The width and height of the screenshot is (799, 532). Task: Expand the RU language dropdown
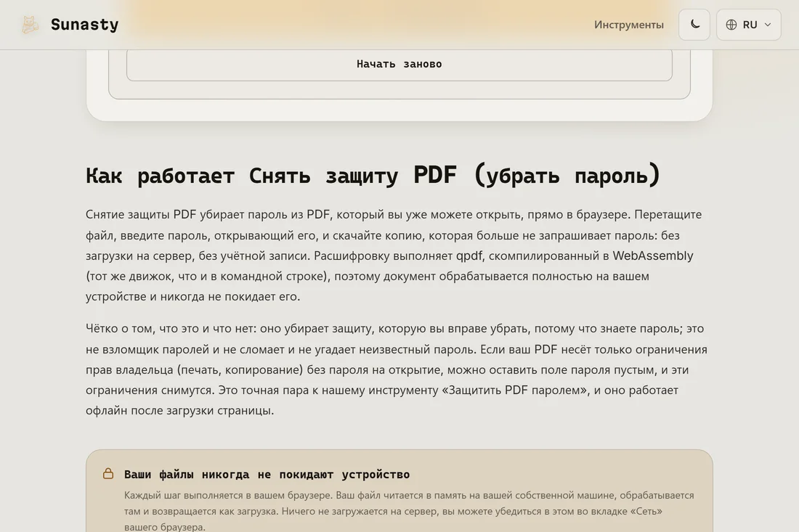pos(749,25)
